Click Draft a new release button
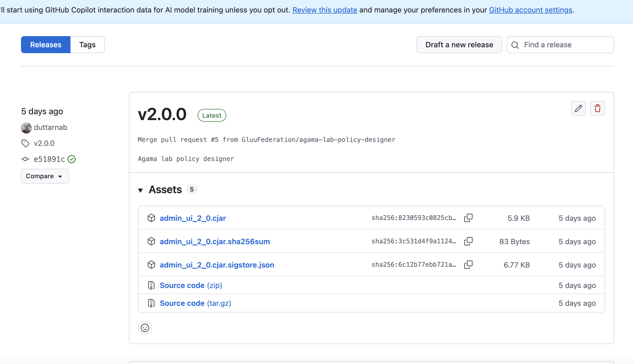Image resolution: width=633 pixels, height=364 pixels. (459, 45)
